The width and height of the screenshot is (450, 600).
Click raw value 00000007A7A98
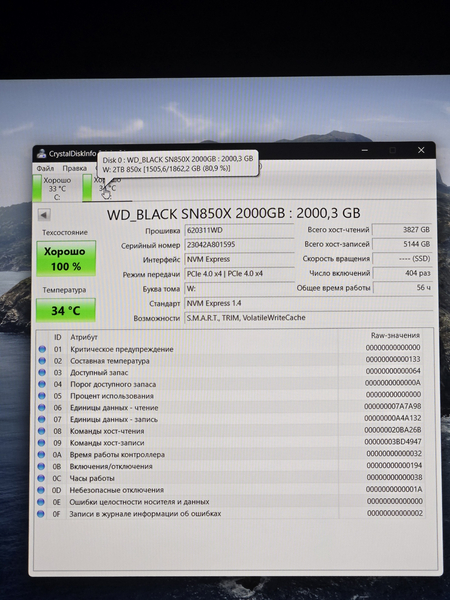tap(392, 406)
